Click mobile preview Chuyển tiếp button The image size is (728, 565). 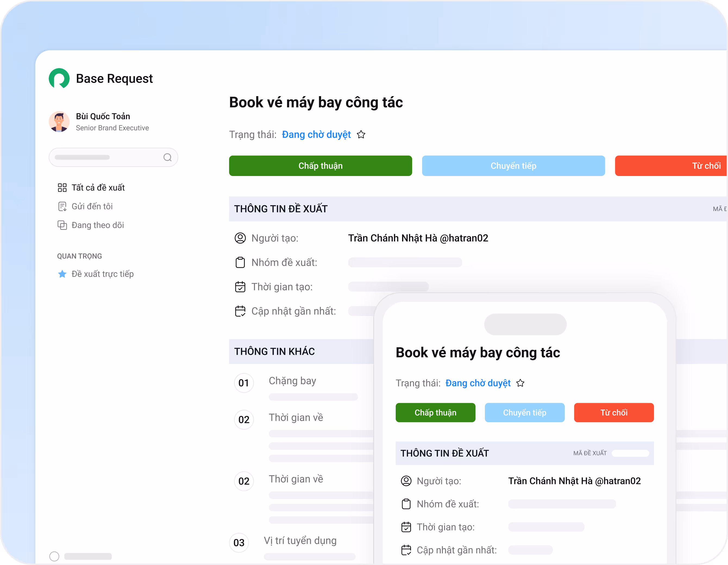(x=525, y=413)
